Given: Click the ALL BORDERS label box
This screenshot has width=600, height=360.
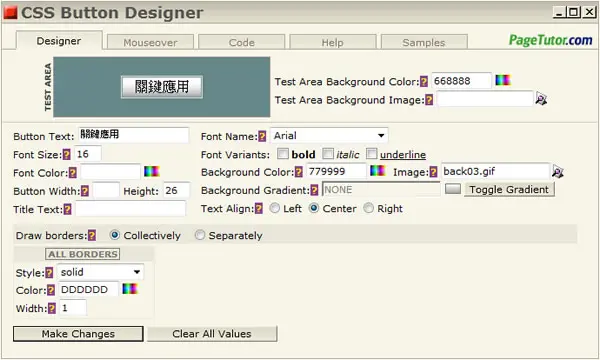Looking at the screenshot, I should point(83,254).
